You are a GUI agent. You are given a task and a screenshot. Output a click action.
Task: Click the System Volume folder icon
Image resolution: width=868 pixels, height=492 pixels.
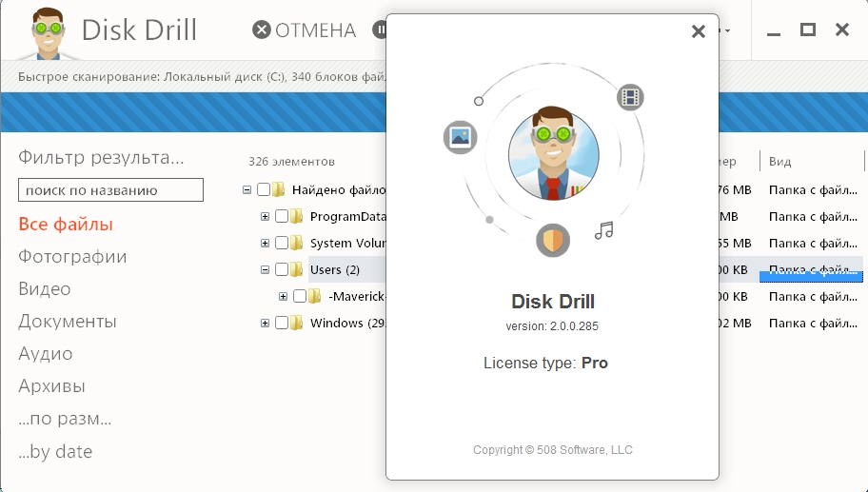point(297,243)
